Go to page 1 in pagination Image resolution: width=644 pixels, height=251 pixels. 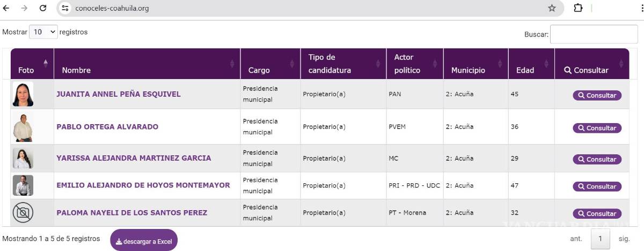point(600,239)
